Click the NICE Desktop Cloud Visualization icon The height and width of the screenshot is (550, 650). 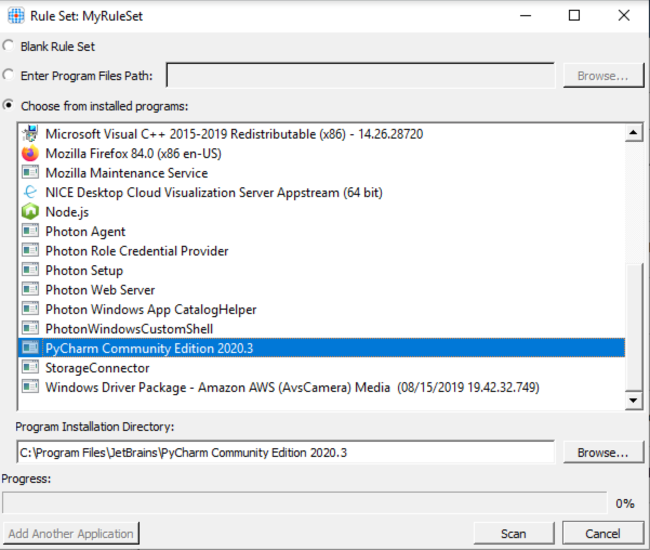click(x=30, y=192)
